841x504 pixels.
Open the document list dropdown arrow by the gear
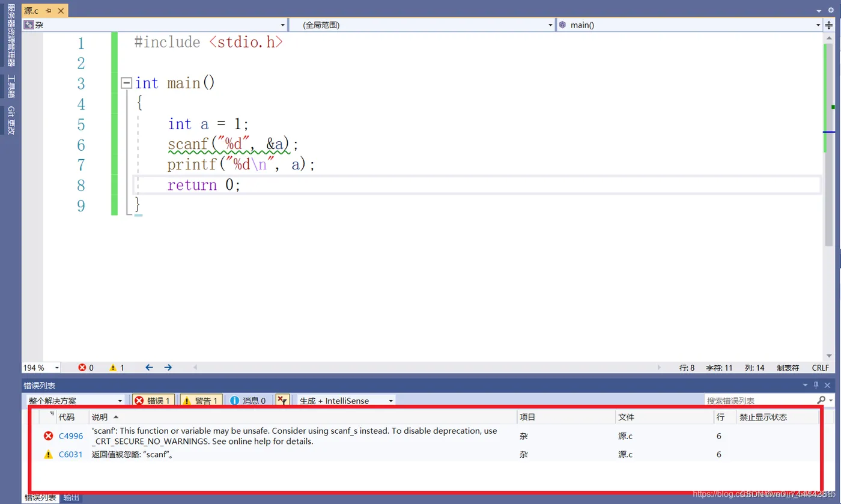click(819, 11)
